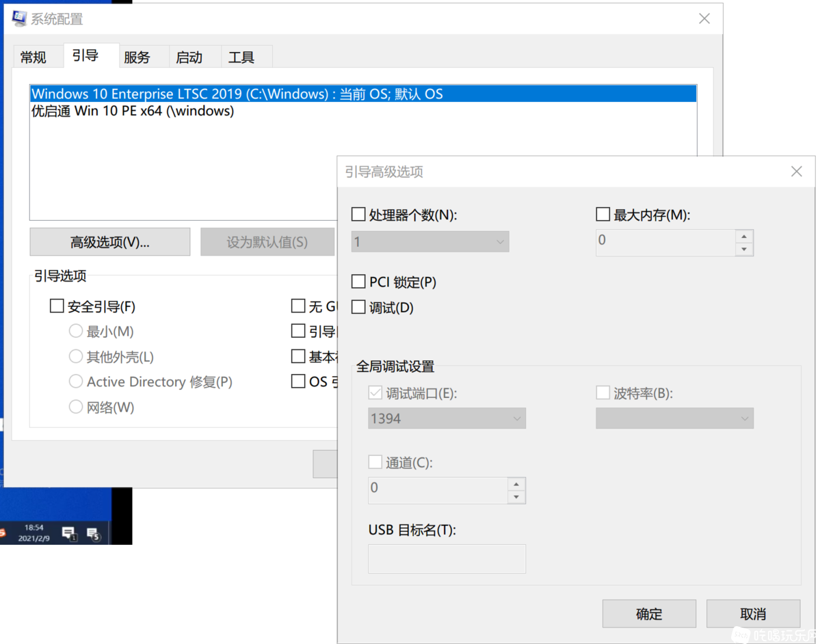Increase 最大内存 with the up arrow
This screenshot has height=644, width=820.
(x=744, y=237)
